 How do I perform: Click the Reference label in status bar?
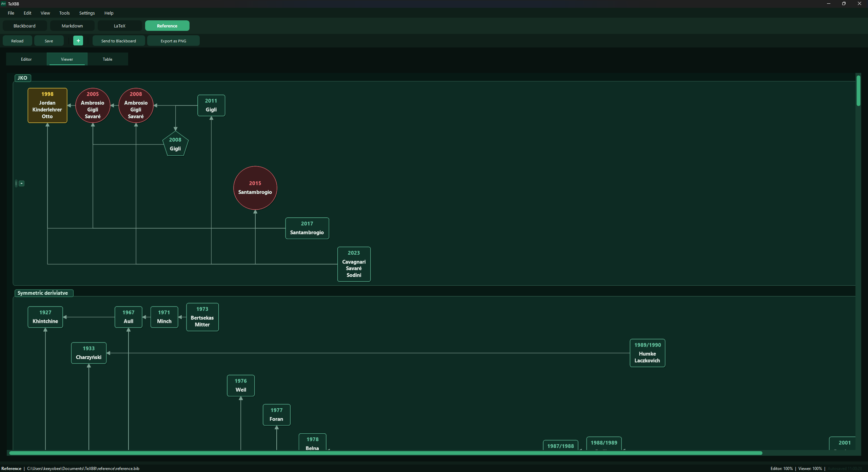[11, 469]
